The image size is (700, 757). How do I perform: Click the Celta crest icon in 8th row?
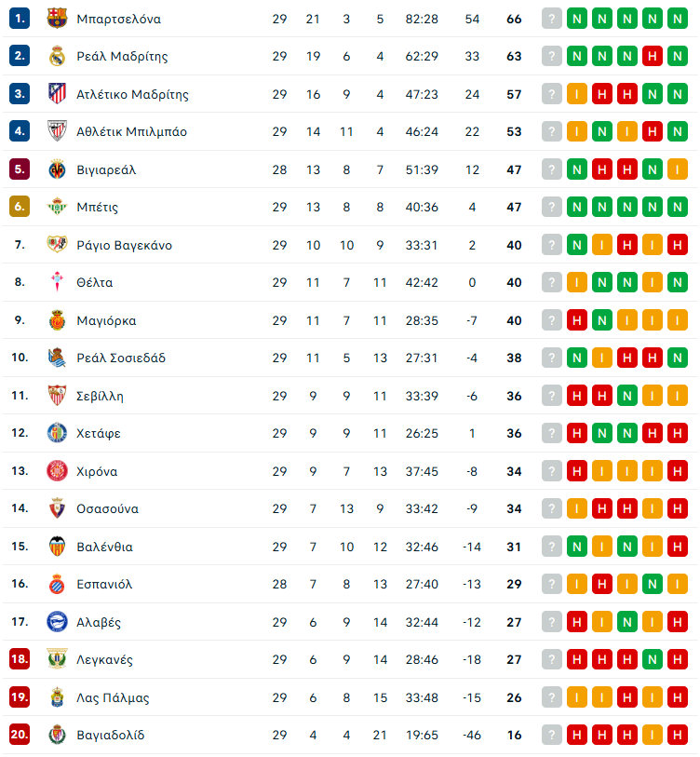click(x=57, y=282)
